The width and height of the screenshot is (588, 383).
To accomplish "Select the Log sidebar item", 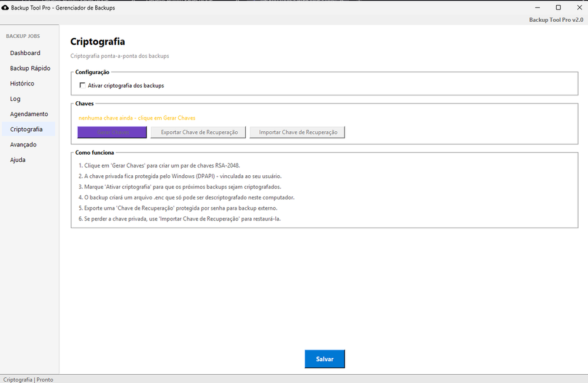I will [x=15, y=99].
